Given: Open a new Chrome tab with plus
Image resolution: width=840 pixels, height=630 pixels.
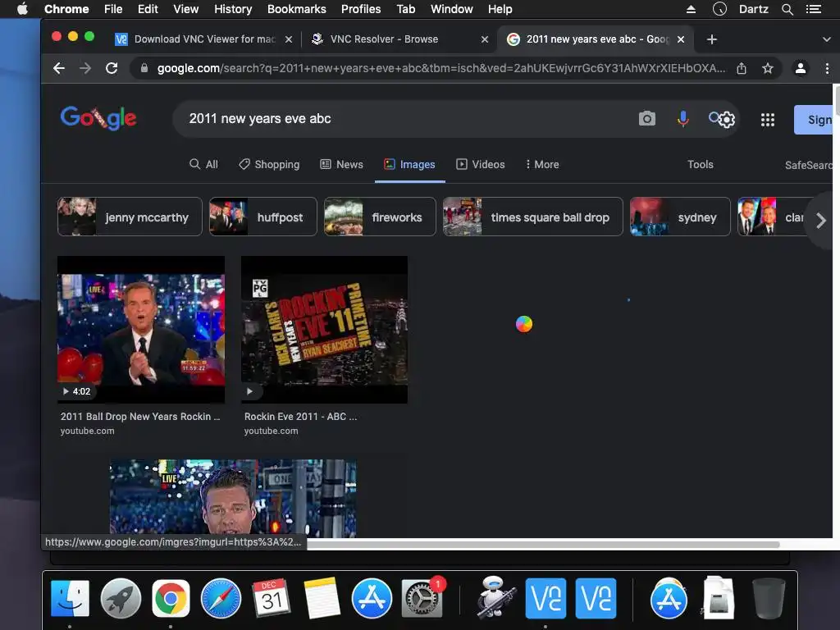Looking at the screenshot, I should [711, 39].
